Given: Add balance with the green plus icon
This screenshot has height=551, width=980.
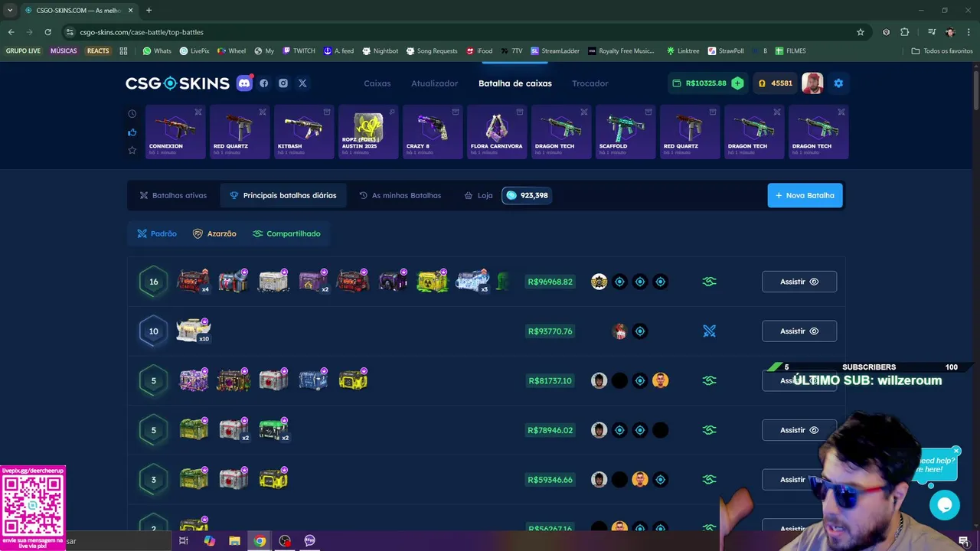Looking at the screenshot, I should pyautogui.click(x=737, y=83).
